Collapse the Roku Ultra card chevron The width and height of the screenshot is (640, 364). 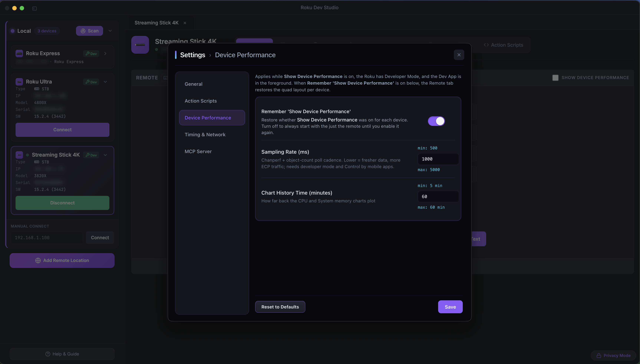click(105, 82)
